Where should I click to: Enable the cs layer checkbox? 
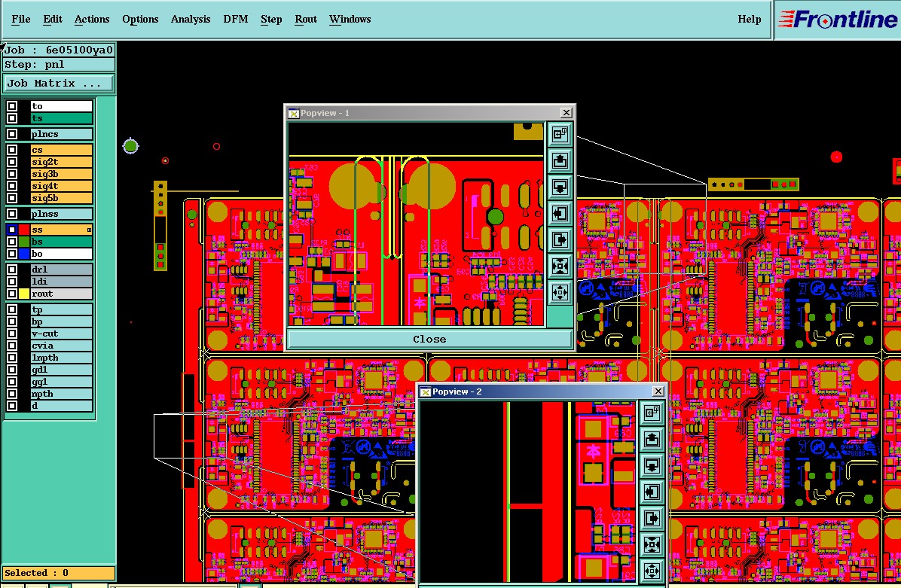coord(12,149)
